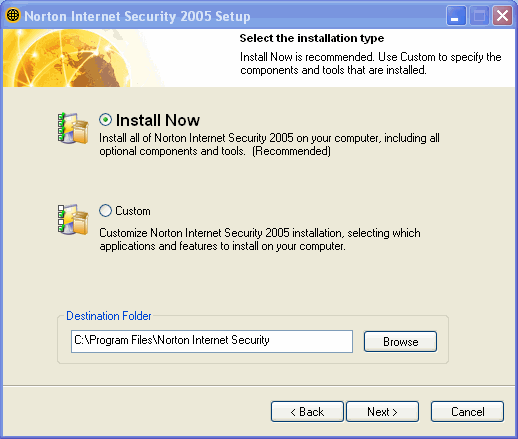Click the Browse button
The height and width of the screenshot is (439, 518).
[x=400, y=341]
